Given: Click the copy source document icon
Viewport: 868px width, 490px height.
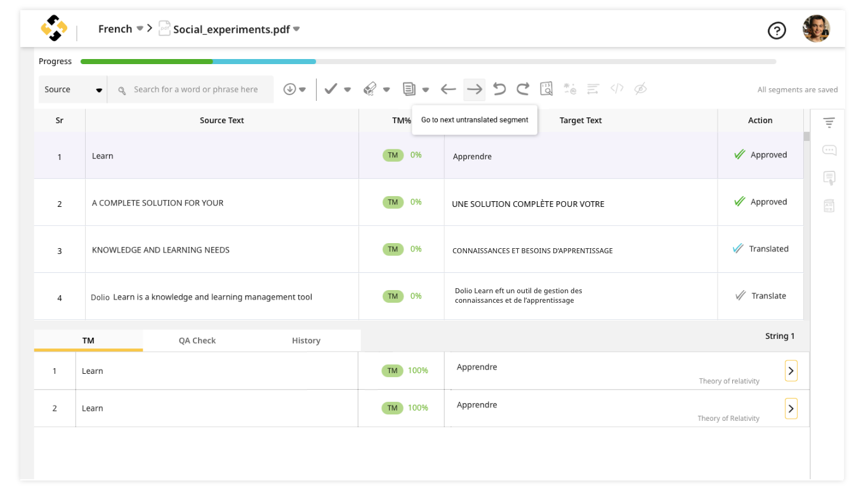Looking at the screenshot, I should coord(409,89).
